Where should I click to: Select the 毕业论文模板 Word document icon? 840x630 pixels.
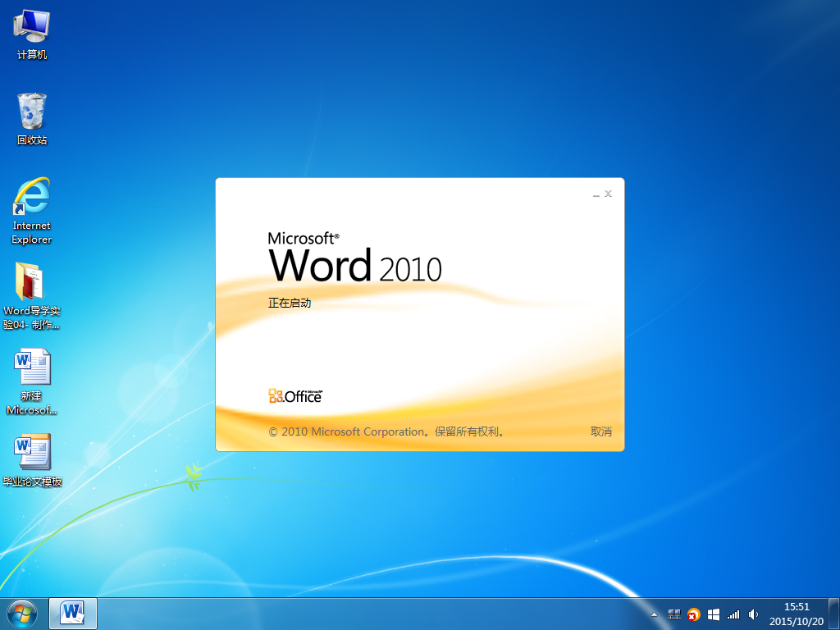coord(32,460)
